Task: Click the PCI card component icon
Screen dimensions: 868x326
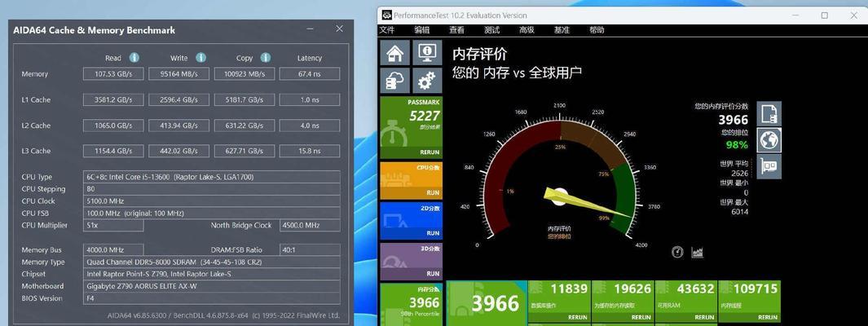Action: 769,166
